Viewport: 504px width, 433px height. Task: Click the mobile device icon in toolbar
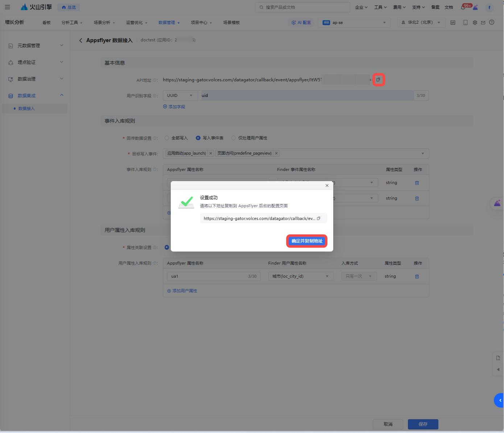pyautogui.click(x=465, y=23)
